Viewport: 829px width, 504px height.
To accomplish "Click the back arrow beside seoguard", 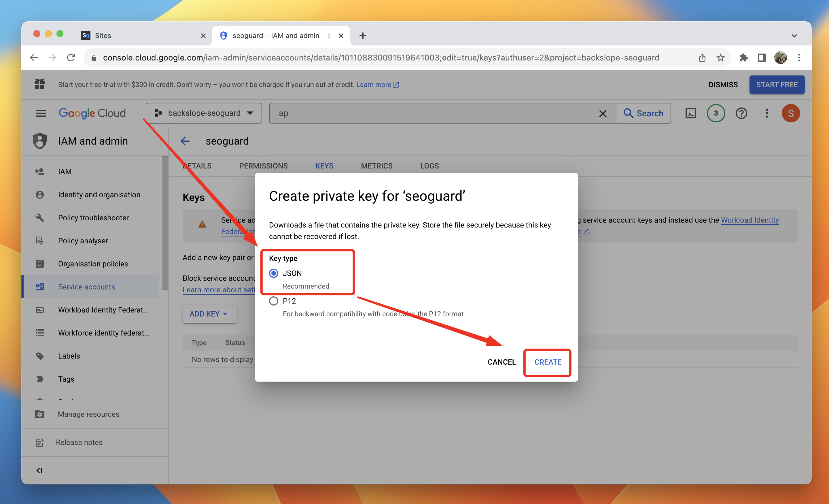I will click(x=185, y=141).
